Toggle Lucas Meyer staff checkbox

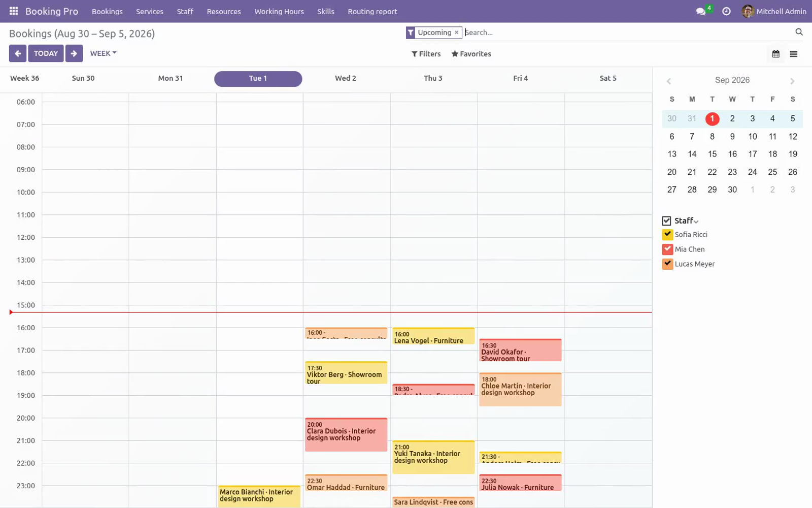pos(667,264)
